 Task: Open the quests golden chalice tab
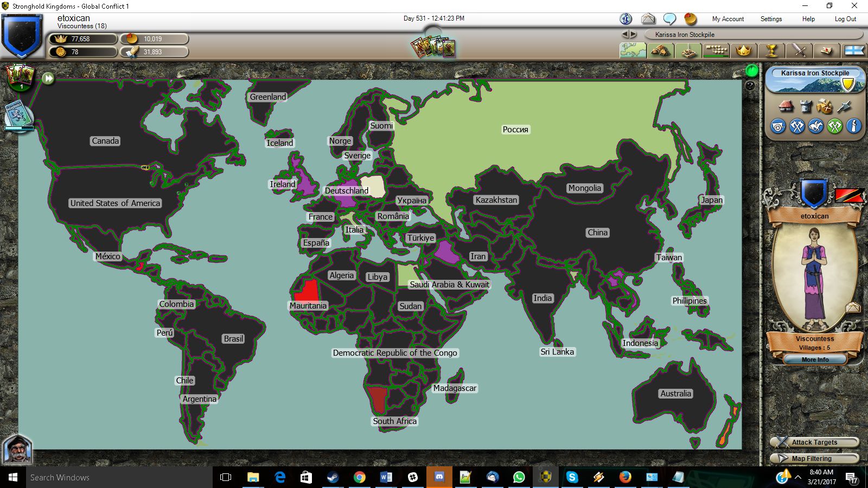pos(771,50)
